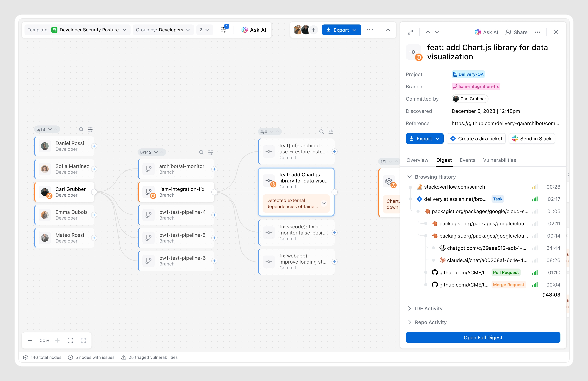
Task: Switch to the Overview tab
Action: tap(417, 160)
